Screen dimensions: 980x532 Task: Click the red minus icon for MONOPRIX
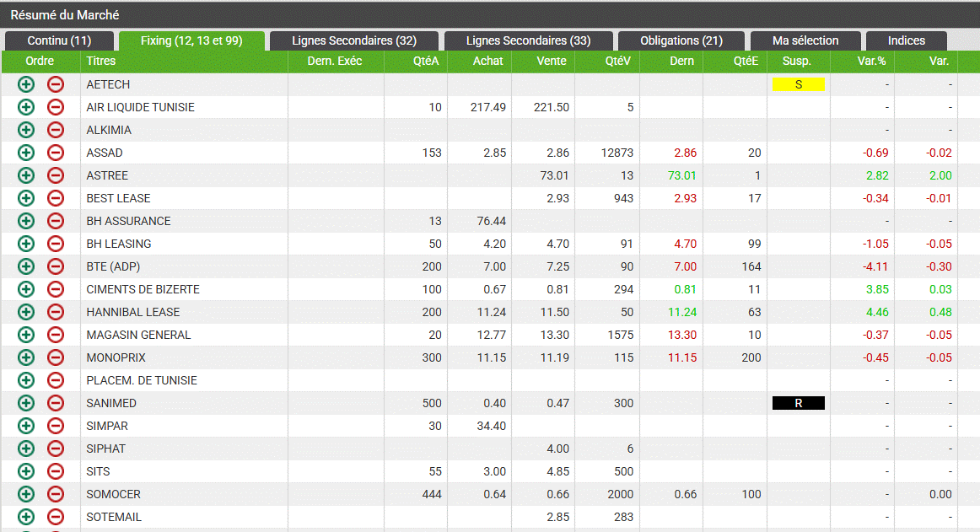coord(56,357)
